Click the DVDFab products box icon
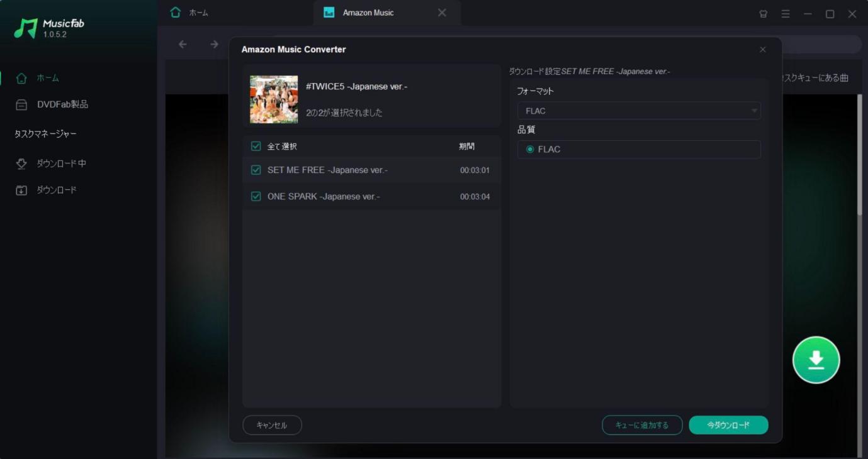 point(21,104)
